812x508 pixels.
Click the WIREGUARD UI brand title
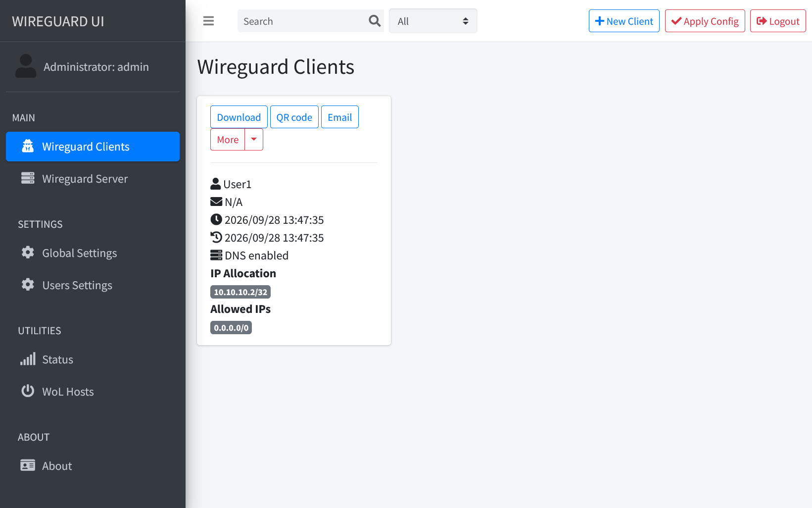(x=58, y=21)
